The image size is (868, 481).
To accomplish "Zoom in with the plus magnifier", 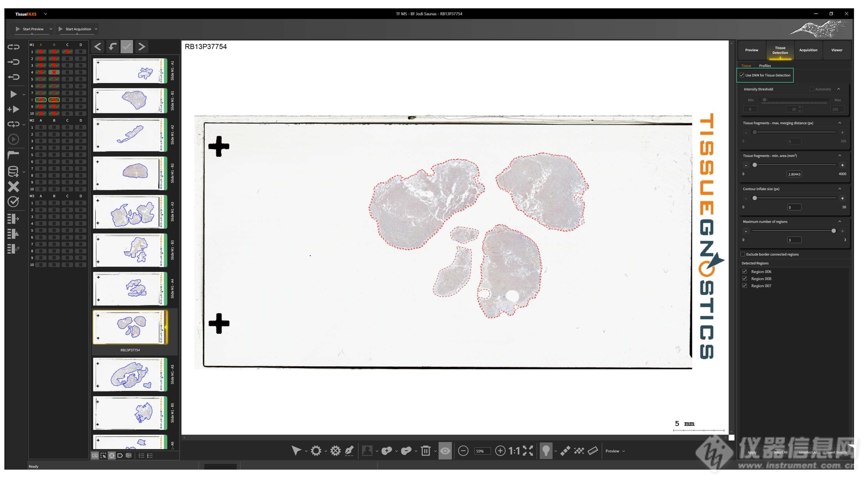I will tap(500, 451).
